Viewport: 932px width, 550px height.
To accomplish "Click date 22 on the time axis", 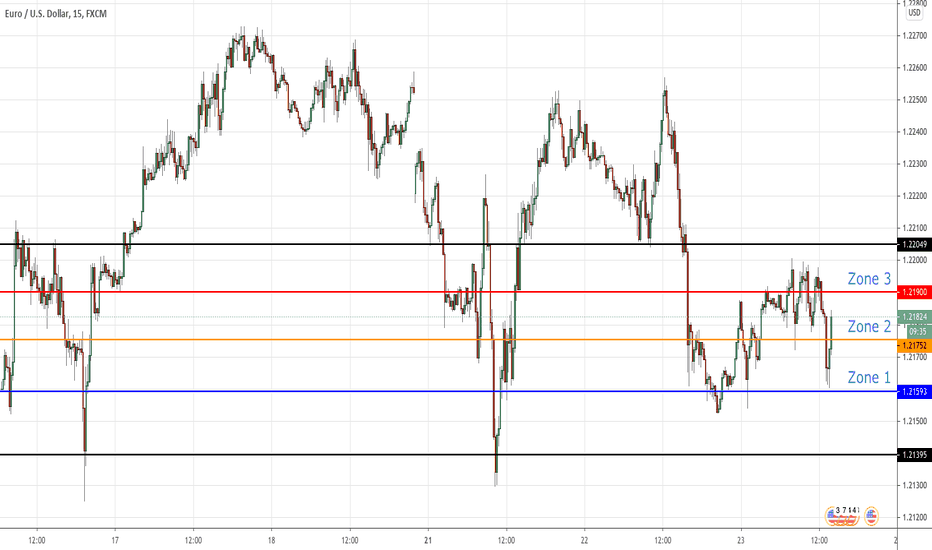I will coord(584,540).
